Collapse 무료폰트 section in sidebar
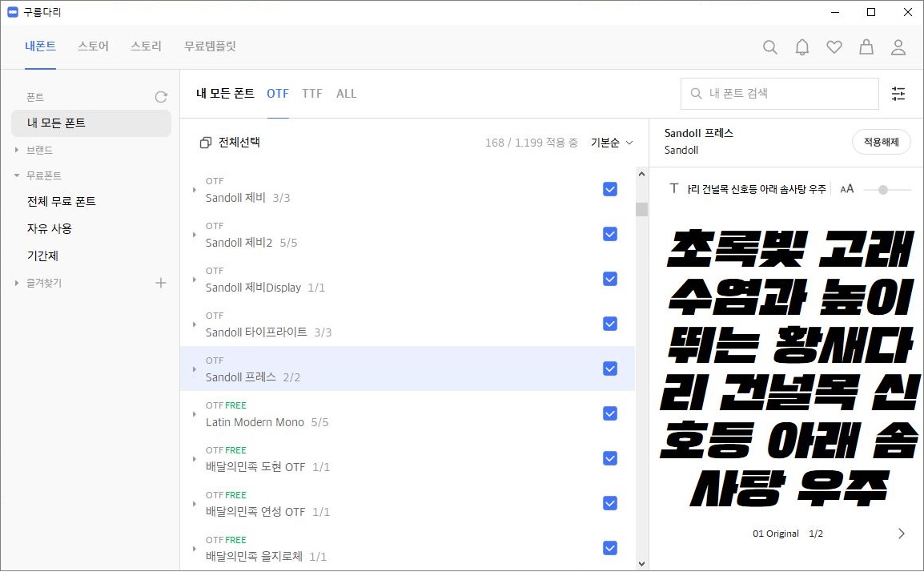This screenshot has width=924, height=572. tap(17, 175)
